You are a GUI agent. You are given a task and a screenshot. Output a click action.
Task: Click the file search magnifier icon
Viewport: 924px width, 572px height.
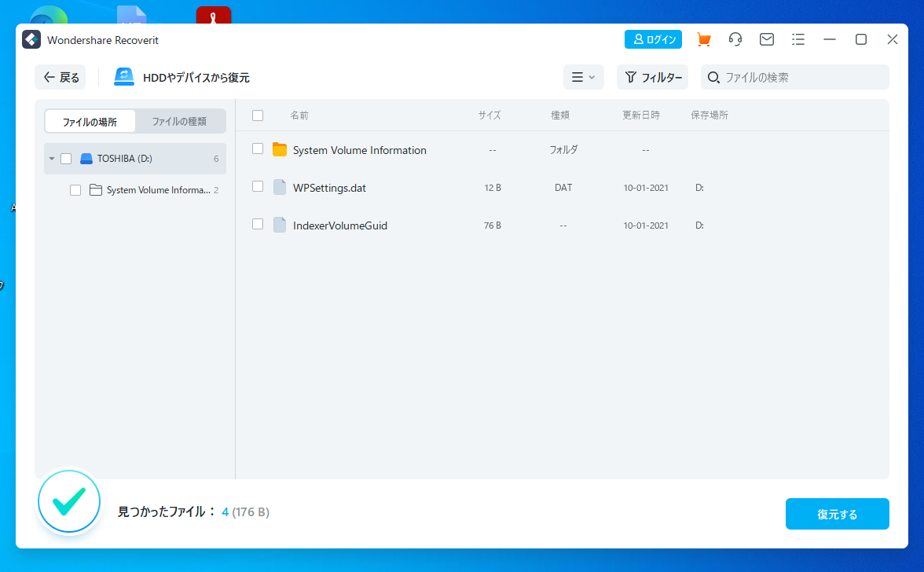click(x=713, y=77)
